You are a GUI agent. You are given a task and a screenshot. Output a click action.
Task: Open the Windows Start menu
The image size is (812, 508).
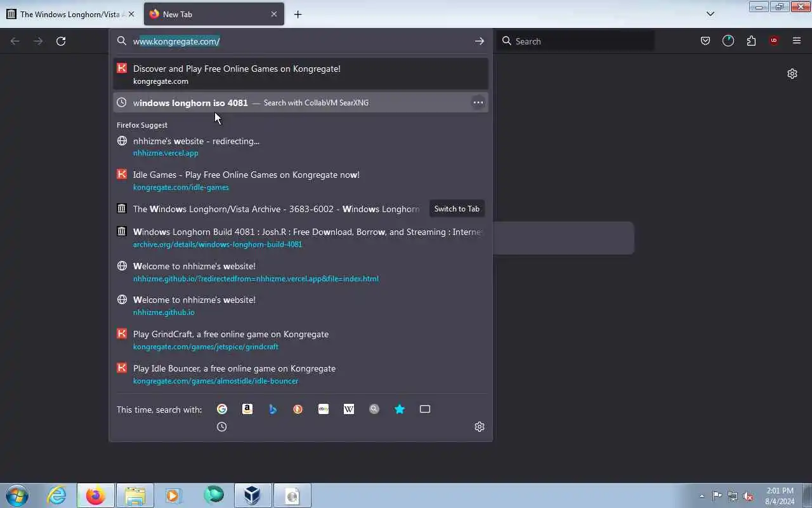[17, 495]
